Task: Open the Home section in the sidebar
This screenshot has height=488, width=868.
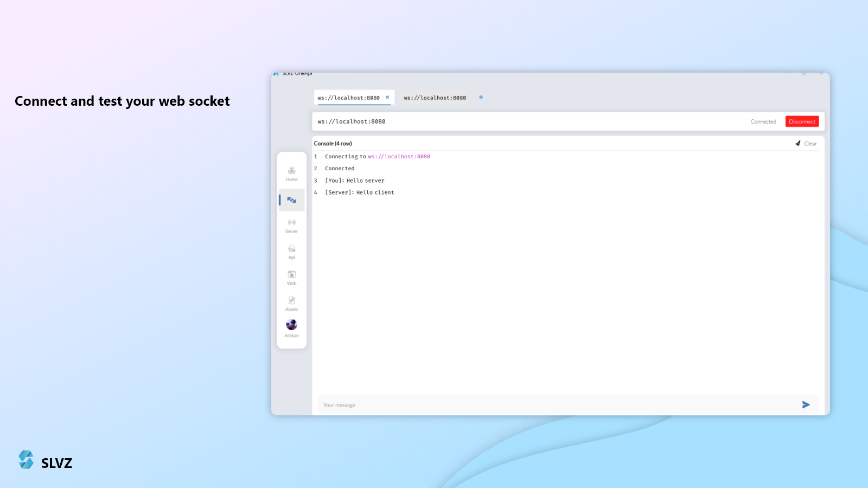Action: (x=291, y=174)
